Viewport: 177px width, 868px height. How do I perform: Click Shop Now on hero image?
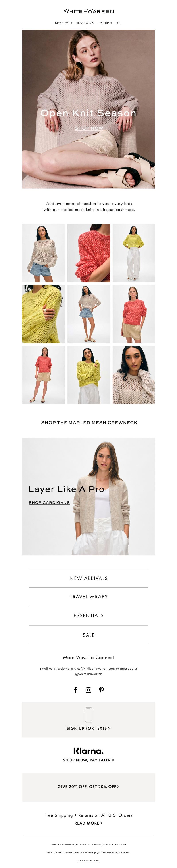click(x=89, y=128)
